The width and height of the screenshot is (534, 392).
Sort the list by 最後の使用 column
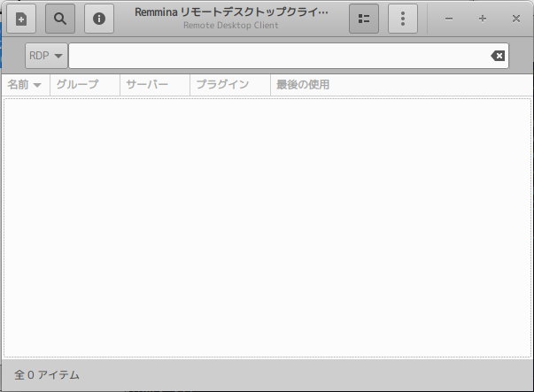pos(303,85)
